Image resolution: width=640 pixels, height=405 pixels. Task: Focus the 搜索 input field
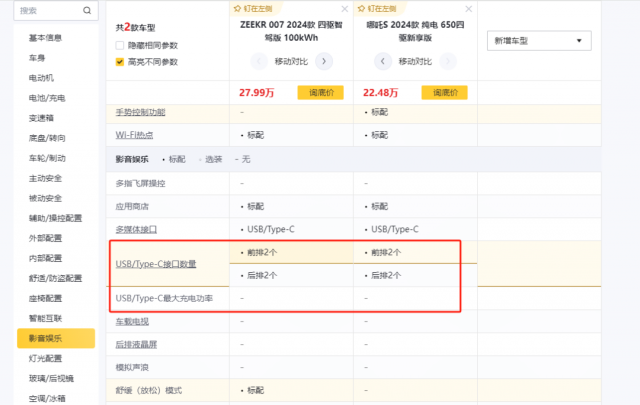point(49,11)
